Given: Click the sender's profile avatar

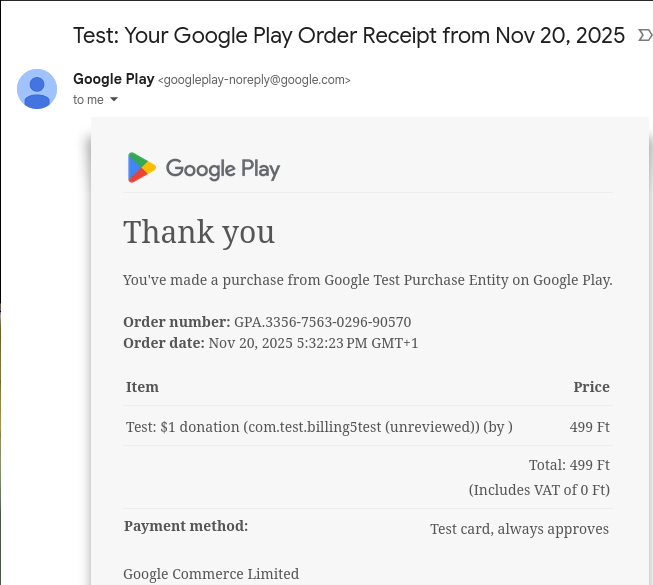Looking at the screenshot, I should pos(37,89).
